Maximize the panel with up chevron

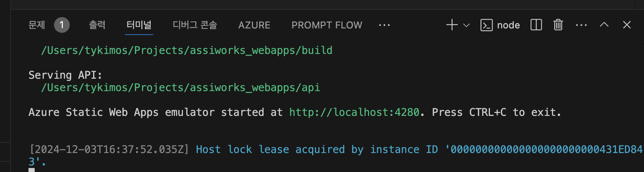[604, 25]
